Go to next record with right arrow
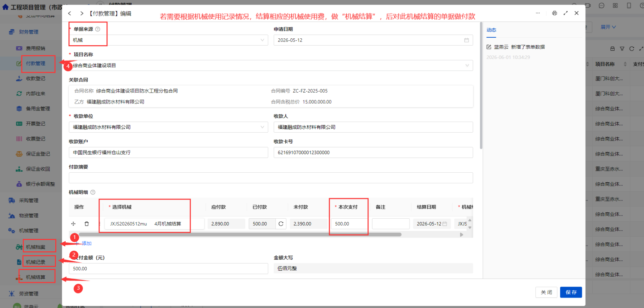Viewport: 644px width, 308px height. (82, 13)
